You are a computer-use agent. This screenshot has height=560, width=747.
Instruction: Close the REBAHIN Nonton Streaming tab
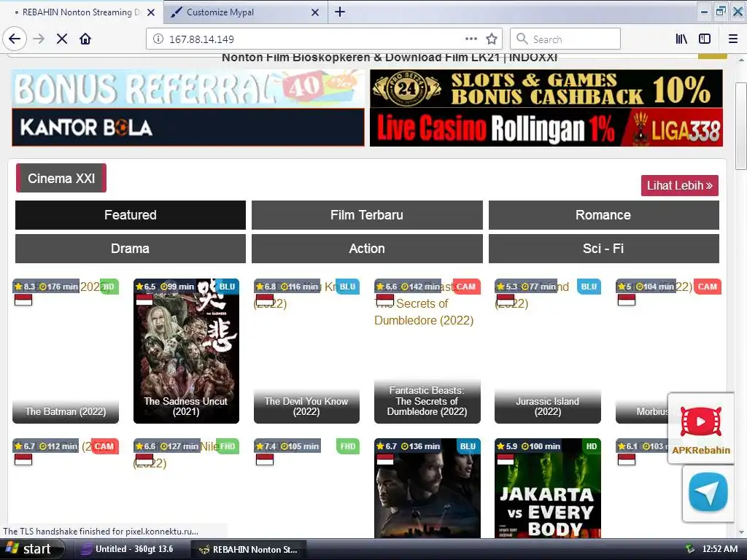click(151, 12)
